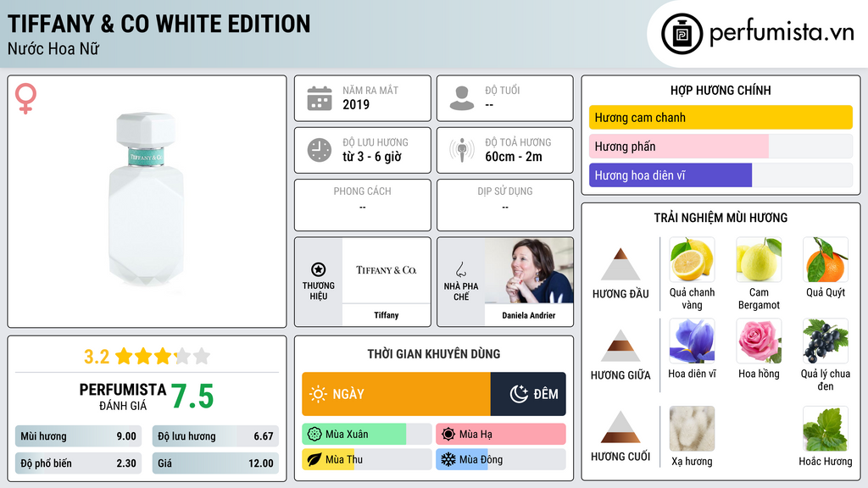Click the Hoa diên vĩ iris image
Screen dimensions: 868x488
[x=692, y=341]
